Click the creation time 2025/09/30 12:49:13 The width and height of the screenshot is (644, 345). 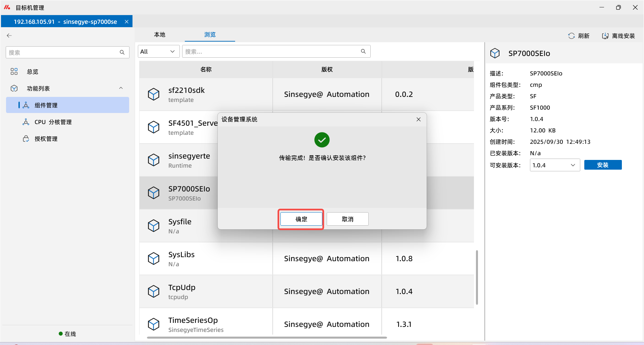coord(560,142)
